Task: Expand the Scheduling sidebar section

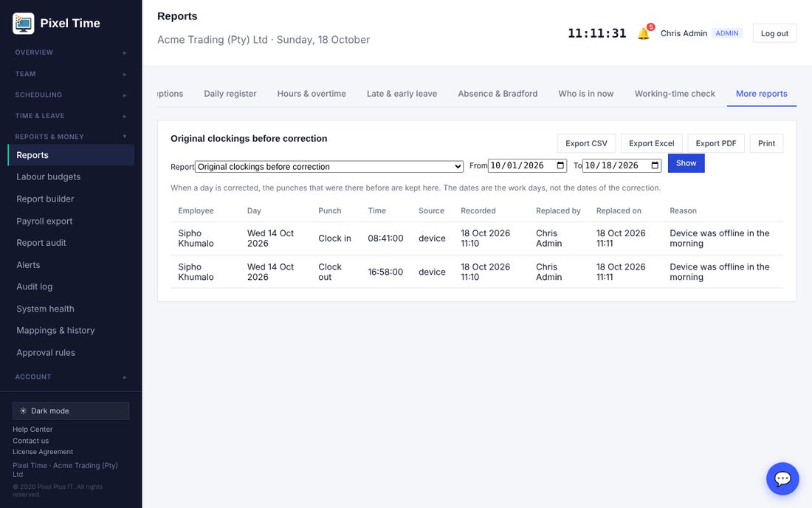Action: (71, 95)
